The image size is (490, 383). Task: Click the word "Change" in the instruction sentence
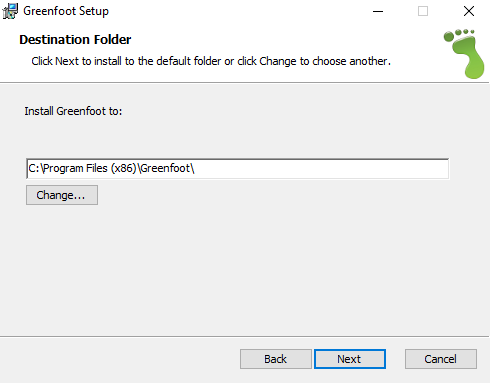click(x=278, y=62)
